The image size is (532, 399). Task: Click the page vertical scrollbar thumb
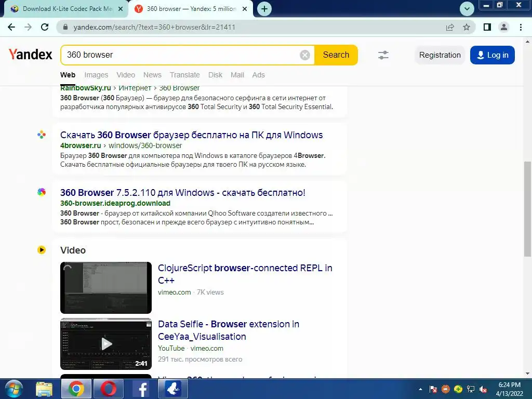click(527, 209)
